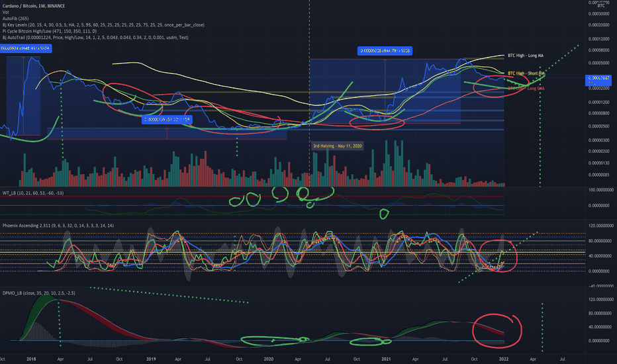Click the 0.00012000 price scale value
This screenshot has height=364, width=617.
point(598,39)
